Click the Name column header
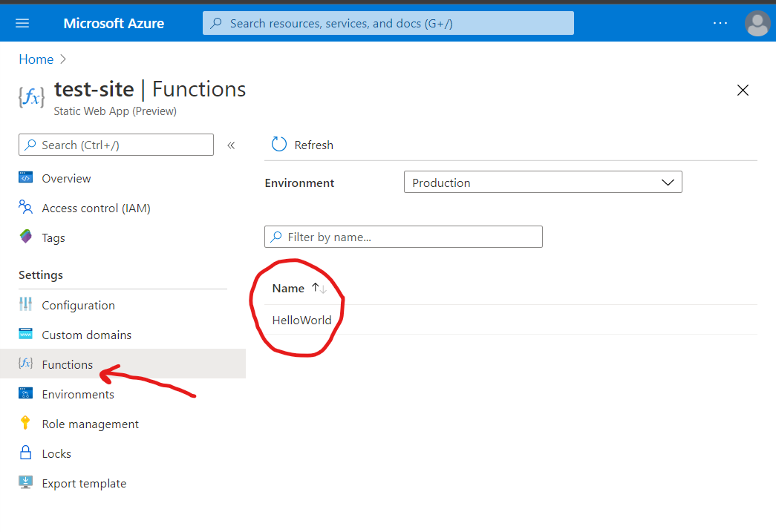The image size is (776, 532). [288, 288]
